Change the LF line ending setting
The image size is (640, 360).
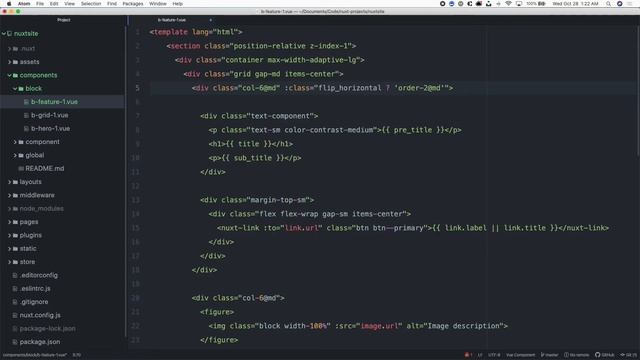click(480, 355)
